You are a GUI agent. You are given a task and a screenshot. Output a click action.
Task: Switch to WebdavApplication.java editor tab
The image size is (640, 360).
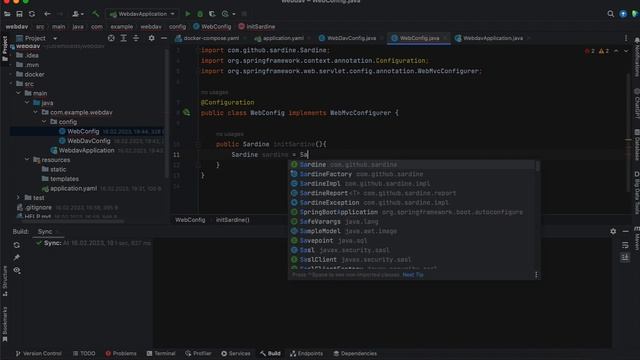(x=493, y=38)
